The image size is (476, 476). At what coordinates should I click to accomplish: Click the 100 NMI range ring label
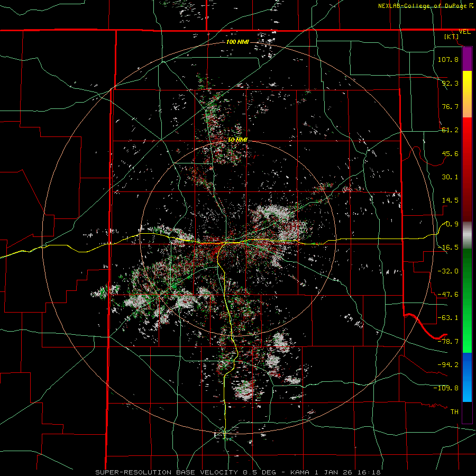click(237, 42)
